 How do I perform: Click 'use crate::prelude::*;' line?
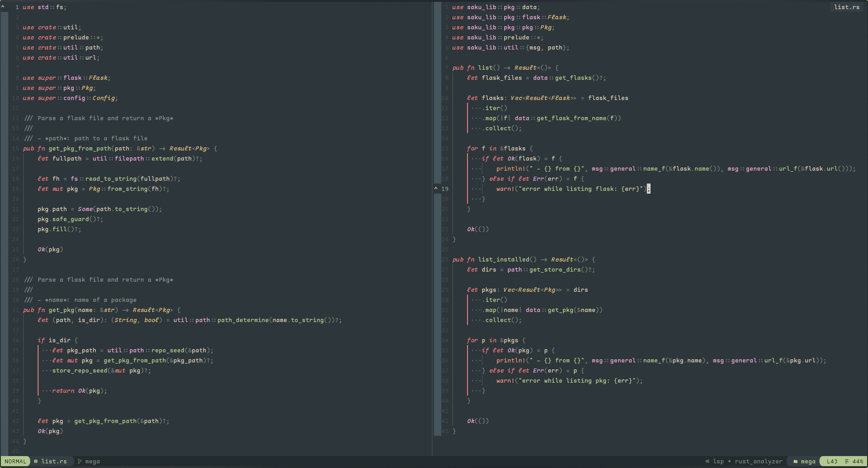tap(63, 37)
